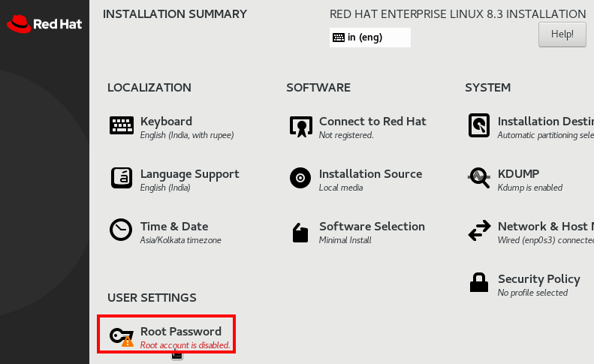
Task: Click 'Root account is disabled.' warning text
Action: [x=185, y=345]
